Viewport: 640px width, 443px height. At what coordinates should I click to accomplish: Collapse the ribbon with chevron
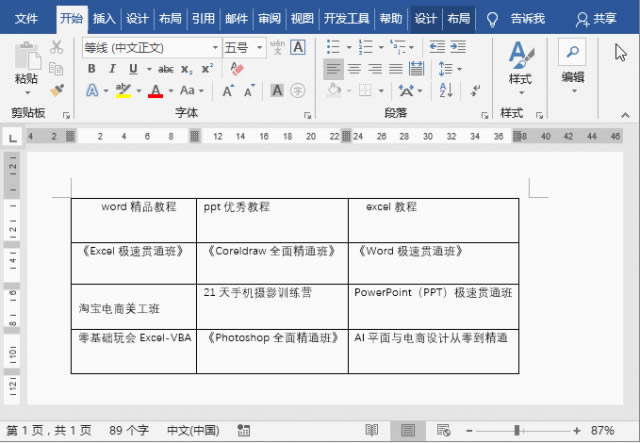pos(625,115)
